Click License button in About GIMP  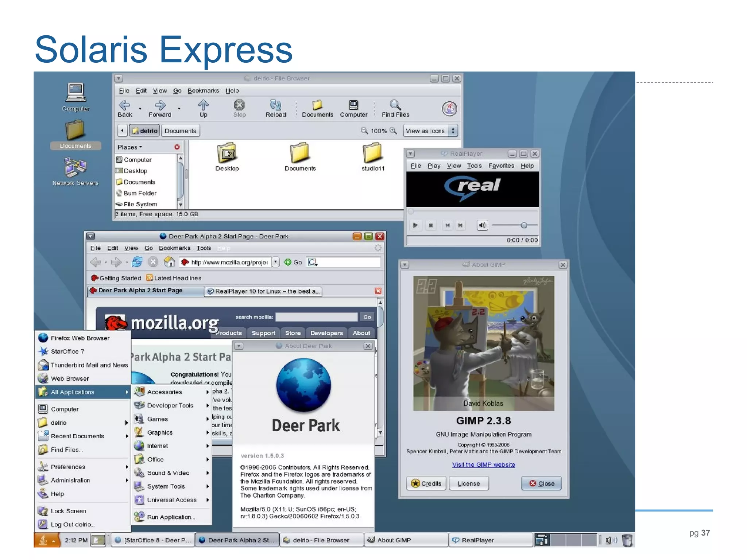coord(469,483)
